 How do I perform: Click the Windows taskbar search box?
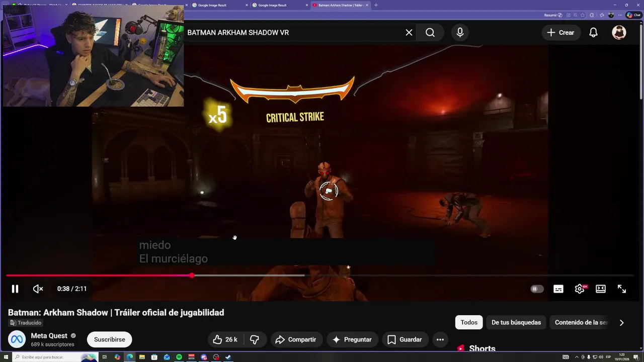55,357
